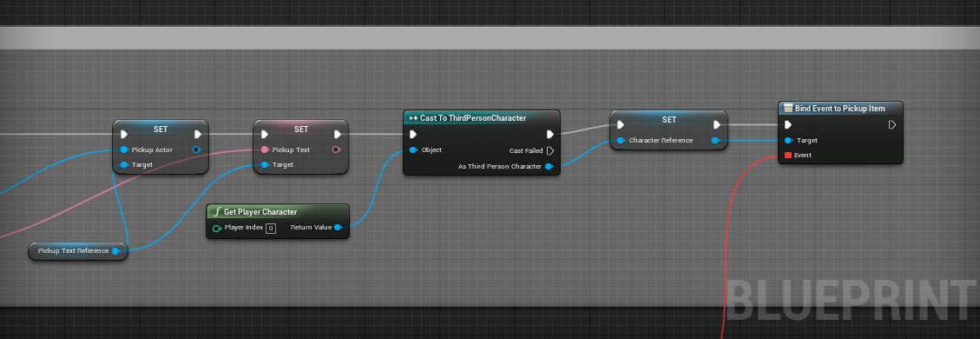Select the Bind Event to Pickup Item header
This screenshot has height=339, width=980.
pos(840,108)
